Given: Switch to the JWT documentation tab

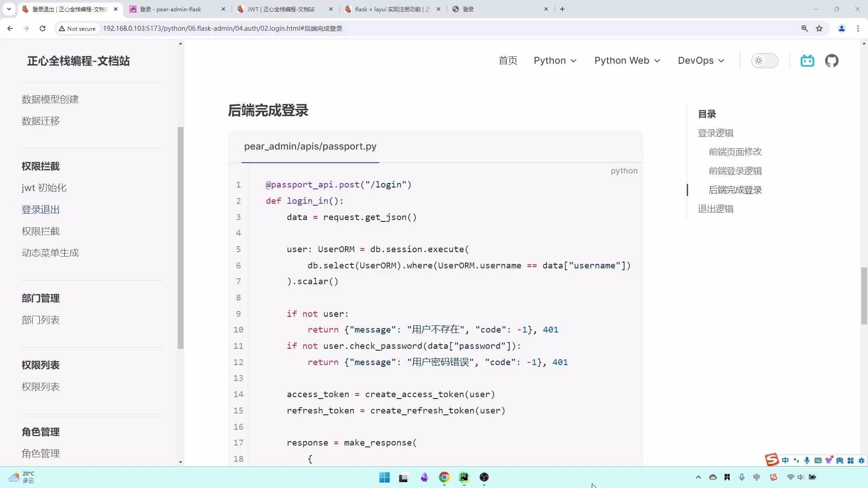Looking at the screenshot, I should click(x=283, y=9).
